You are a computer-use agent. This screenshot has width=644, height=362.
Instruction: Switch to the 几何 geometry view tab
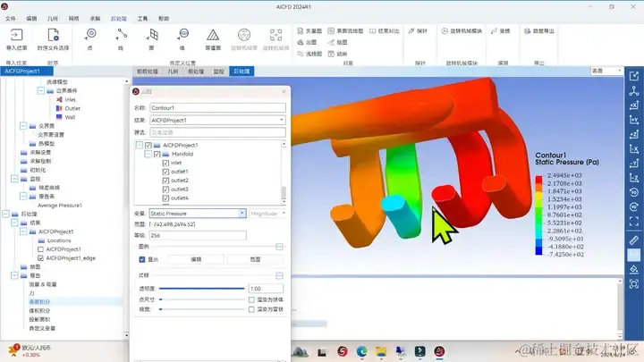[x=173, y=72]
